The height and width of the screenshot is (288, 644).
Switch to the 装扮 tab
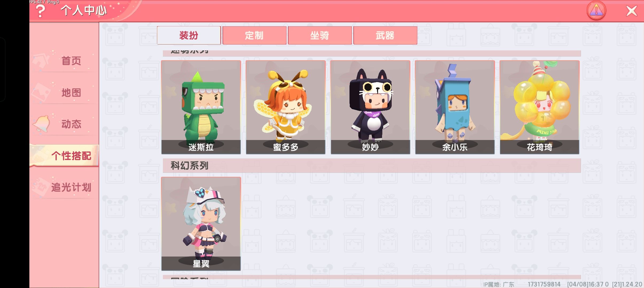[189, 35]
